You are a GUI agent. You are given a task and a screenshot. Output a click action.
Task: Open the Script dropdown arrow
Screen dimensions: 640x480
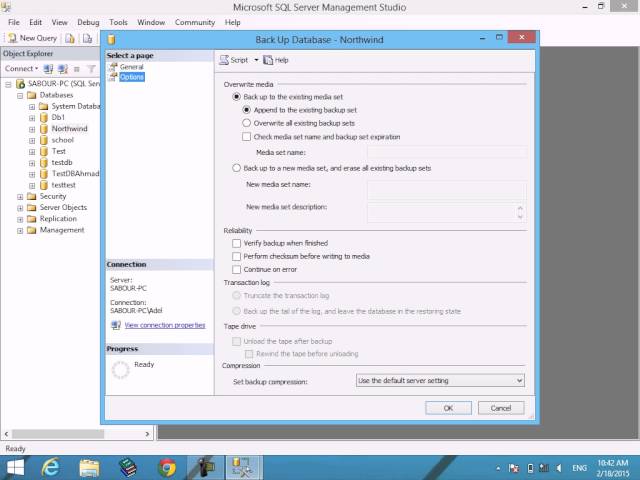tap(256, 60)
